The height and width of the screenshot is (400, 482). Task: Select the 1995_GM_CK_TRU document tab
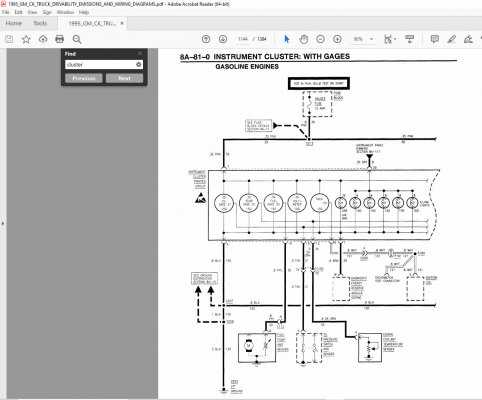pyautogui.click(x=92, y=23)
